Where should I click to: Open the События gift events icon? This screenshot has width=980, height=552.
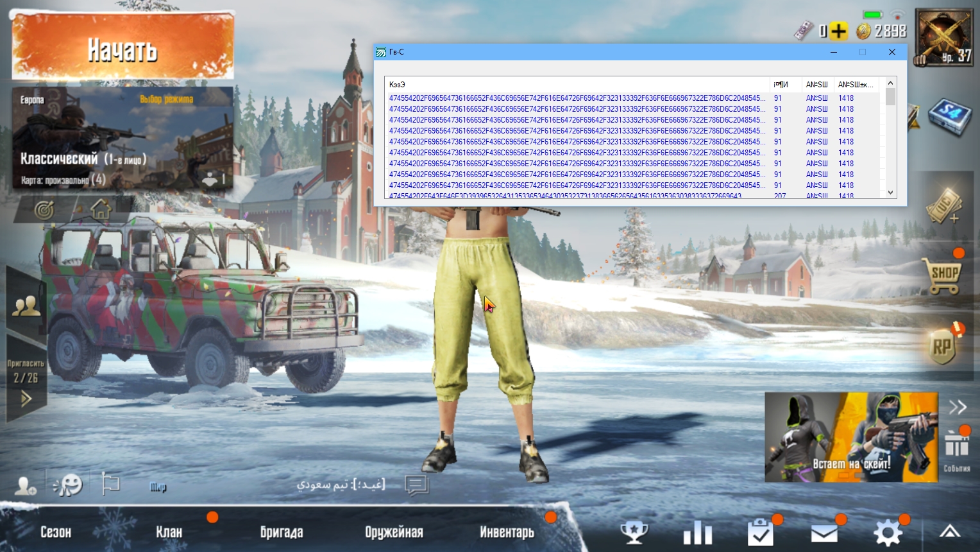click(956, 451)
